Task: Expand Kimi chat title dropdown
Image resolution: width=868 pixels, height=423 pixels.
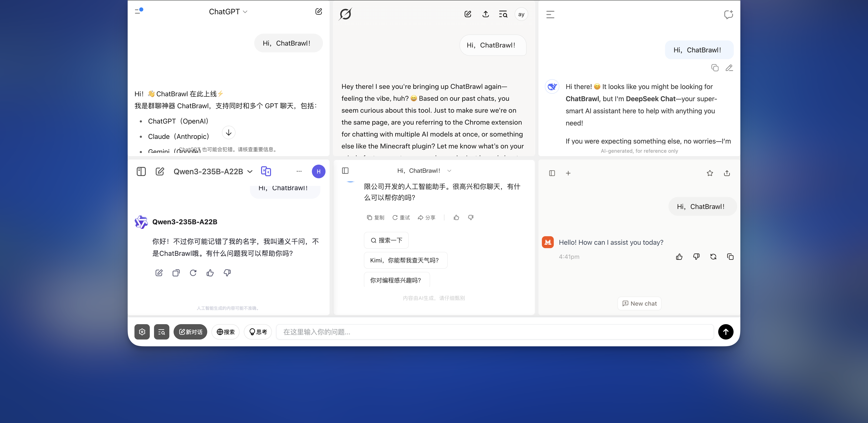Action: pos(449,171)
